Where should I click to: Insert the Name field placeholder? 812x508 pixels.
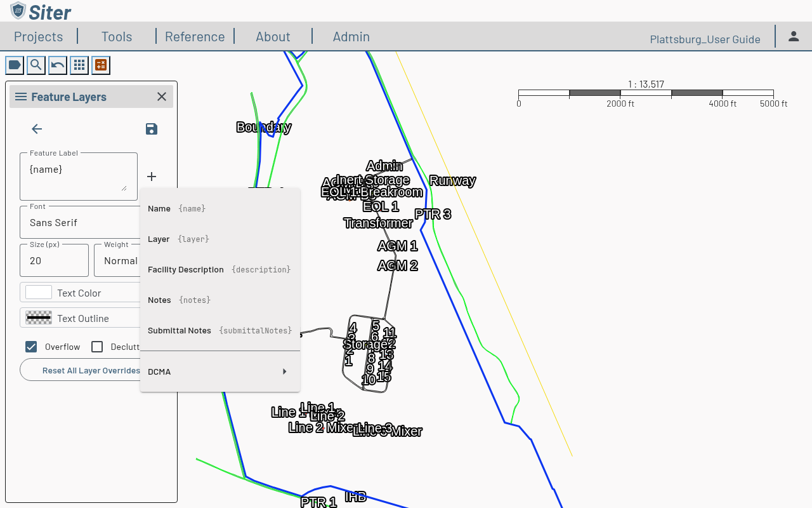tap(220, 208)
